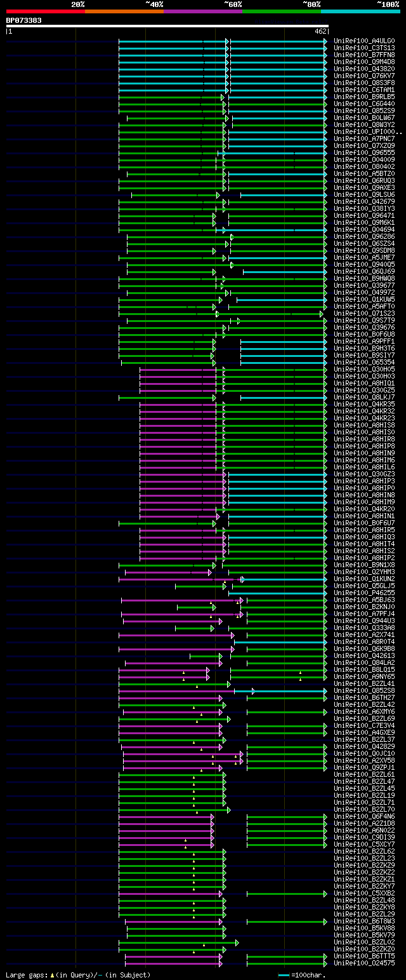
Task: Select the UniRef100_Q1KUN2 label
Action: [x=364, y=579]
